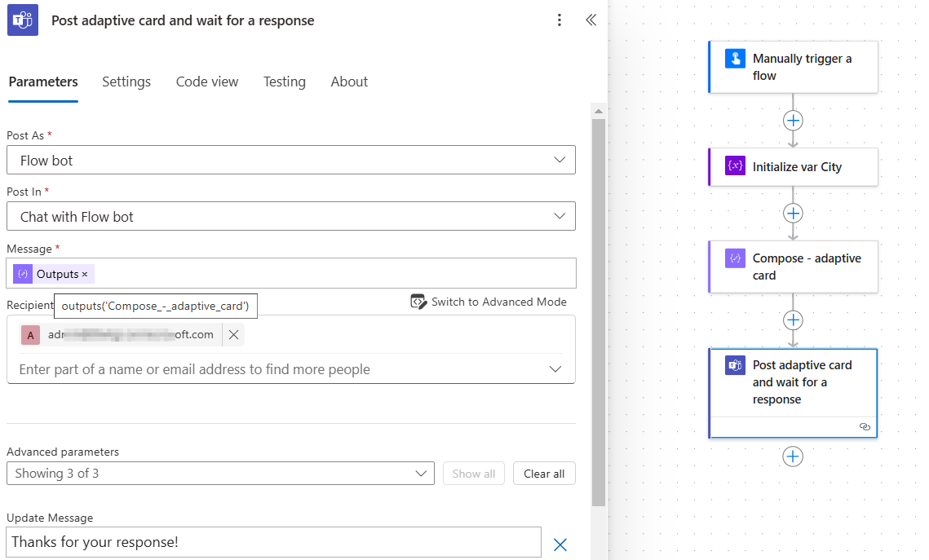Insert step after Manually trigger a flow

coord(793,121)
